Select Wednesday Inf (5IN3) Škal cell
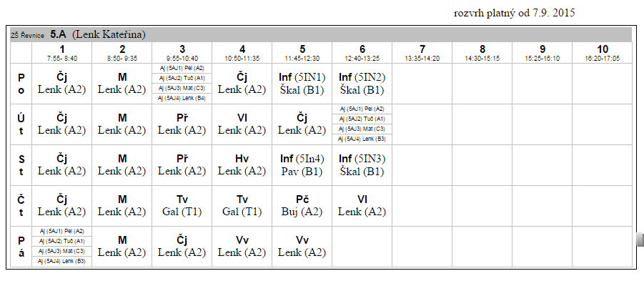Viewport: 644px width, 291px height. click(362, 165)
